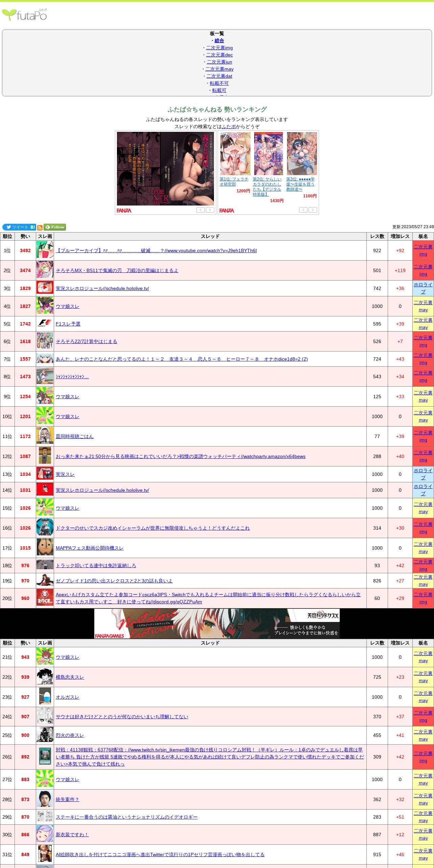Select 二次元裏dat in the board list
This screenshot has width=434, height=868.
pos(219,76)
